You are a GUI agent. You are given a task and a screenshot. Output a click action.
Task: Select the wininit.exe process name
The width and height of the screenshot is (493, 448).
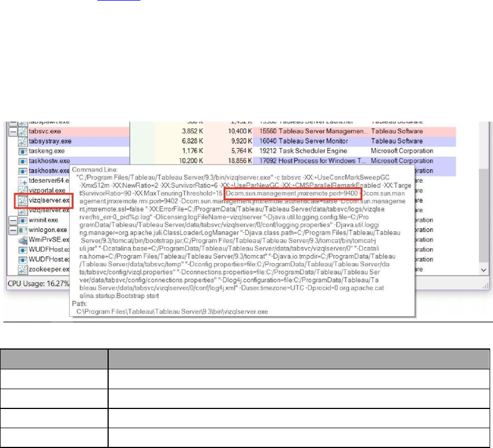(44, 220)
